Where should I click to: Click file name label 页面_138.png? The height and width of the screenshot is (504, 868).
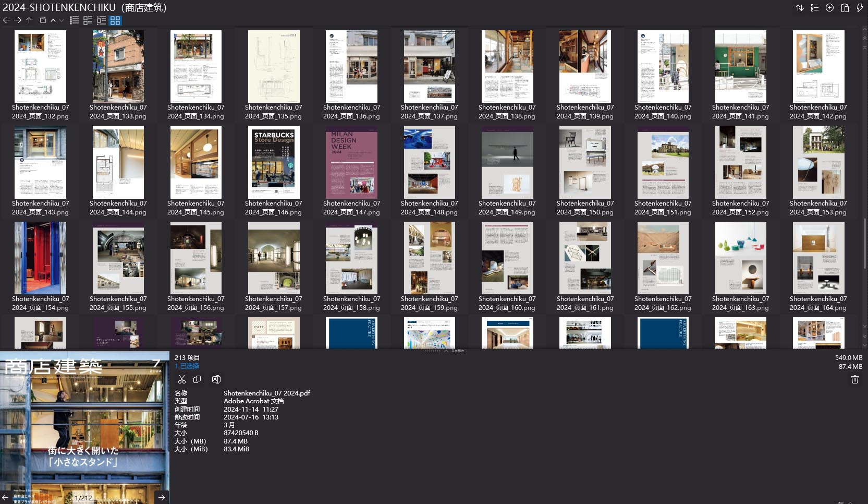(x=507, y=112)
